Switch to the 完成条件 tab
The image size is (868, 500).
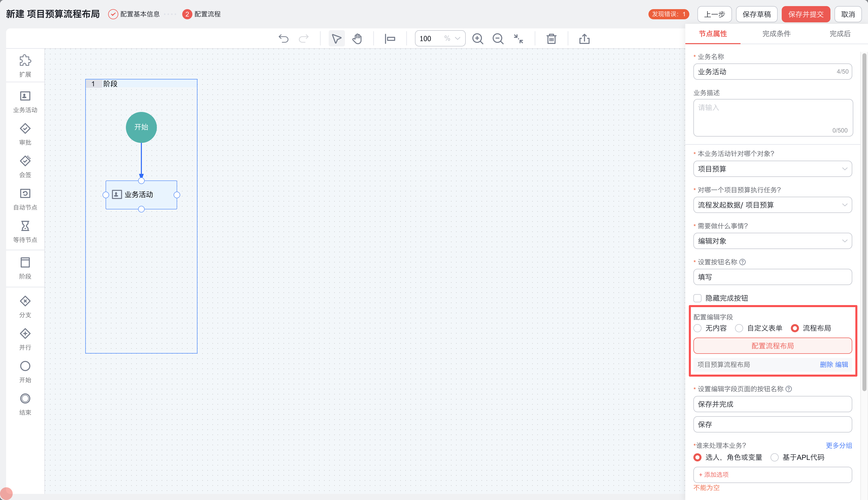click(776, 34)
